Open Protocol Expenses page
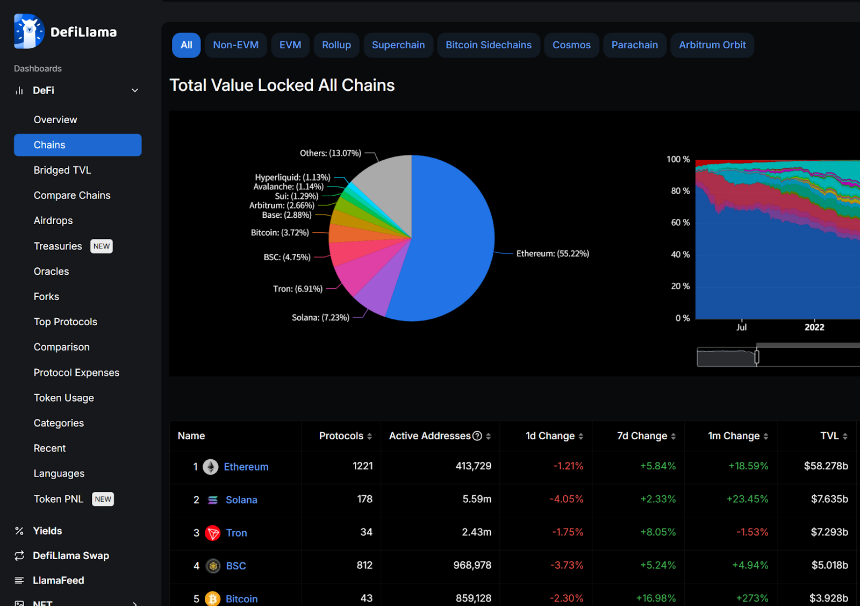This screenshot has height=606, width=860. (78, 372)
